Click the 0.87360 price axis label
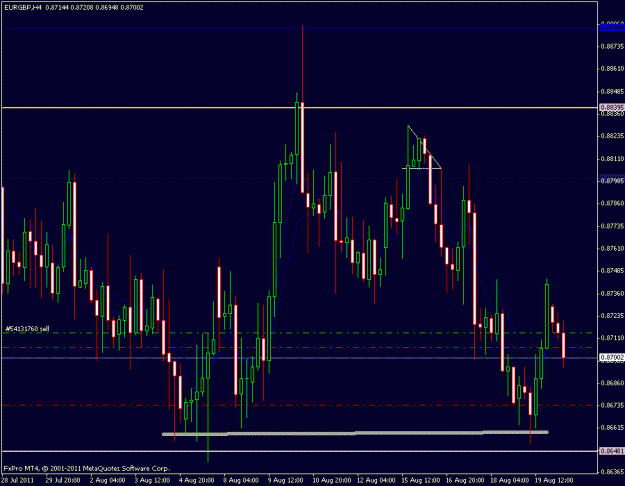 coord(613,293)
